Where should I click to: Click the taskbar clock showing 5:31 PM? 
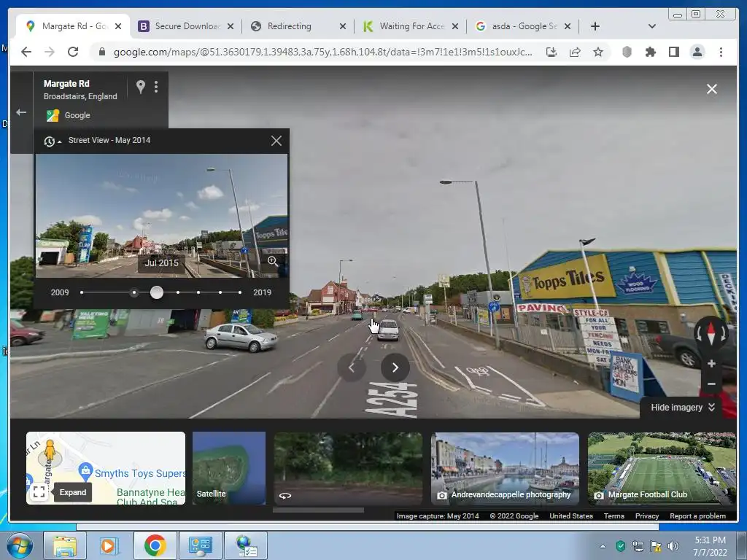710,545
